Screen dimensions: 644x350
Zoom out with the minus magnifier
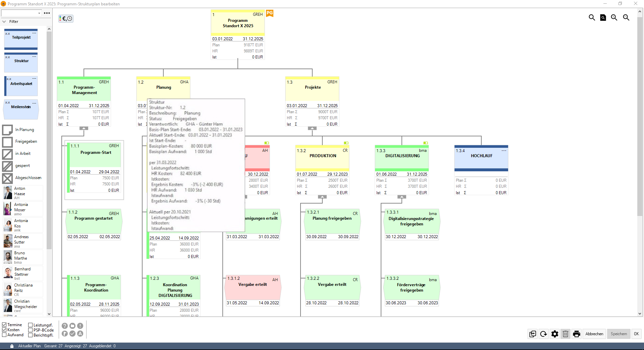pyautogui.click(x=626, y=17)
